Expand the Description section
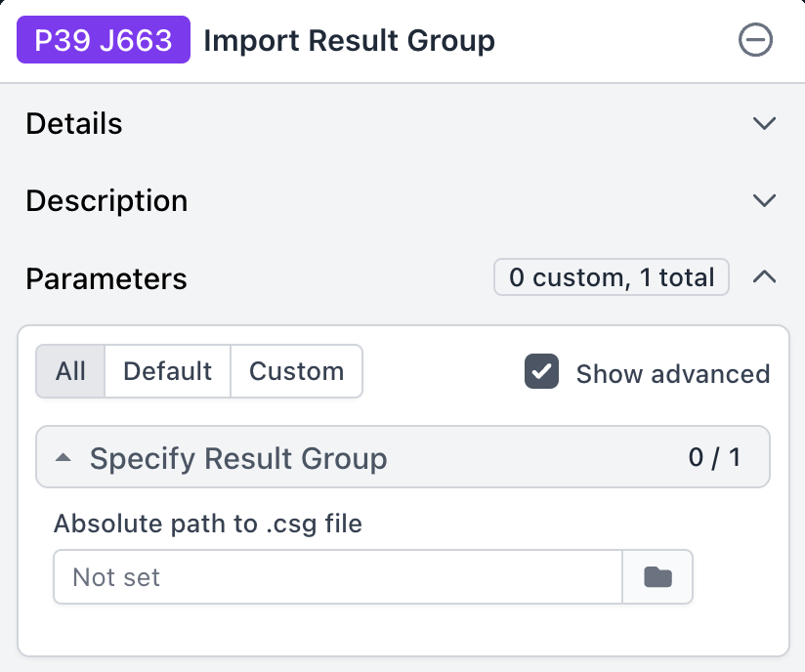Viewport: 805px width, 672px height. tap(764, 200)
